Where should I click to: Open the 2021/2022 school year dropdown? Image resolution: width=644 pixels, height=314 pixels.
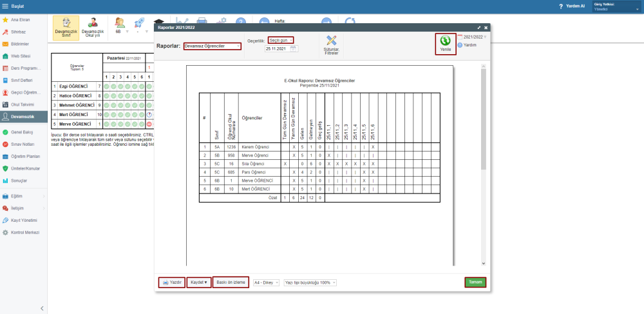coord(472,37)
